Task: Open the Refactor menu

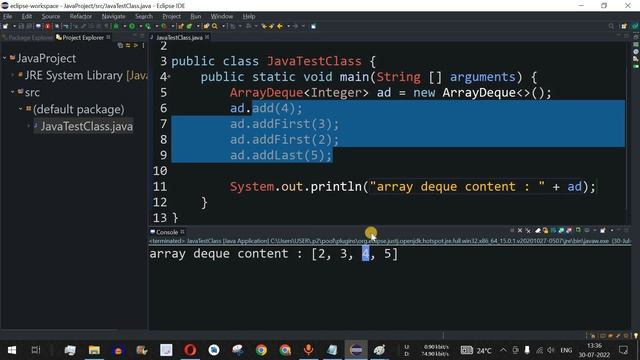Action: tap(80, 16)
